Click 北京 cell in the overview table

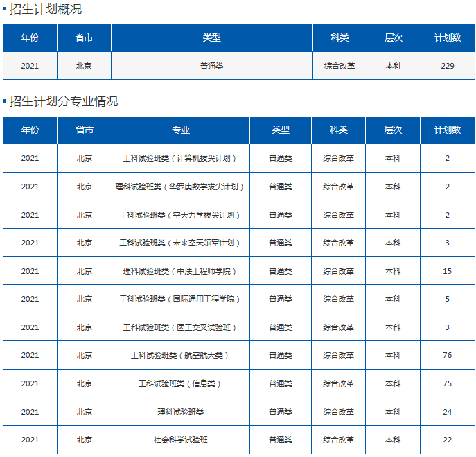click(84, 66)
